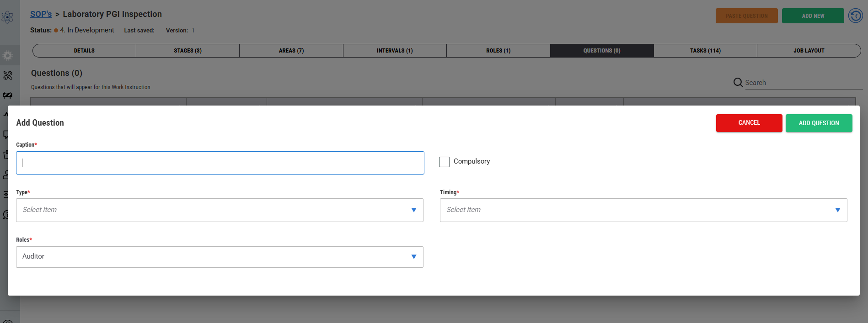This screenshot has height=323, width=868.
Task: Switch to the Tasks (114) tab
Action: (x=705, y=51)
